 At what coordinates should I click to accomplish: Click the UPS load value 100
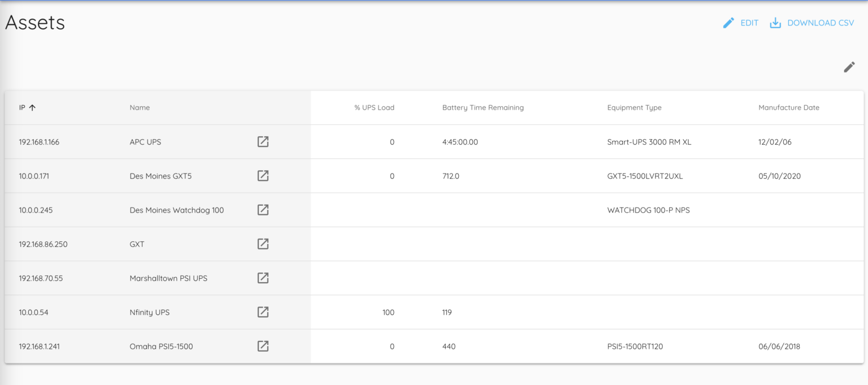coord(388,312)
